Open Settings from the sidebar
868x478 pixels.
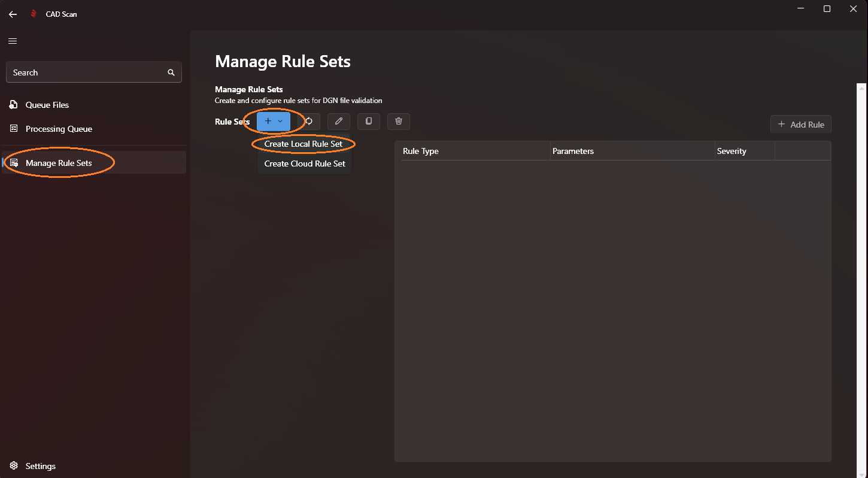click(40, 466)
